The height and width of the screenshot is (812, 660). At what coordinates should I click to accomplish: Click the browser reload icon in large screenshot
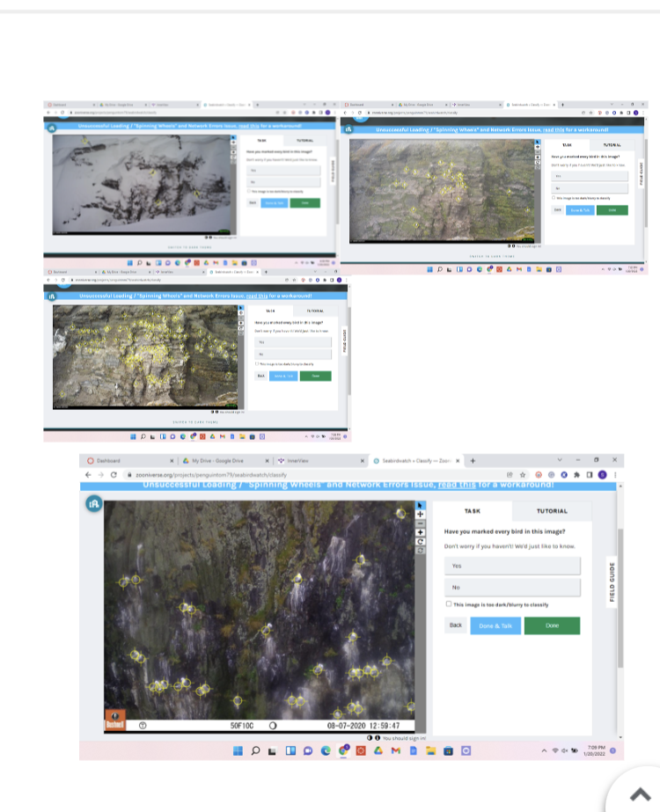pos(114,475)
